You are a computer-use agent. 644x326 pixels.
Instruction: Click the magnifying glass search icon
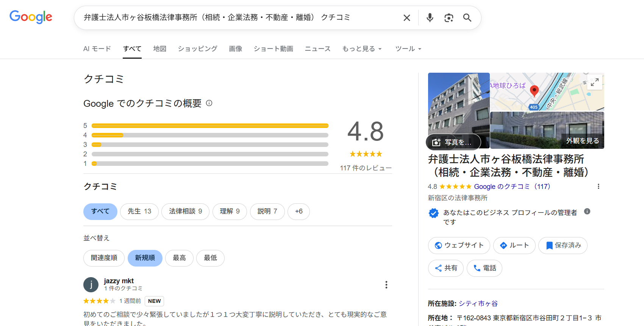tap(467, 18)
